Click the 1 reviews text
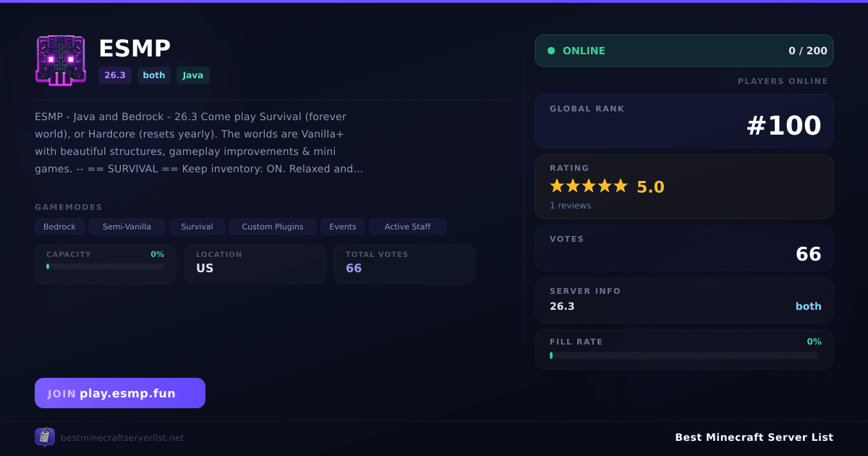This screenshot has height=456, width=868. click(x=570, y=206)
